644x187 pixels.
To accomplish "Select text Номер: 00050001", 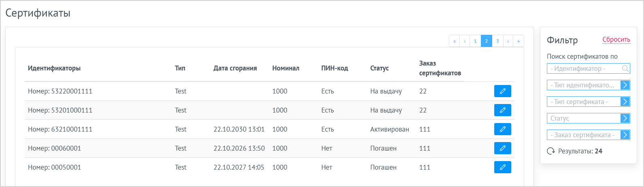I will 54,167.
